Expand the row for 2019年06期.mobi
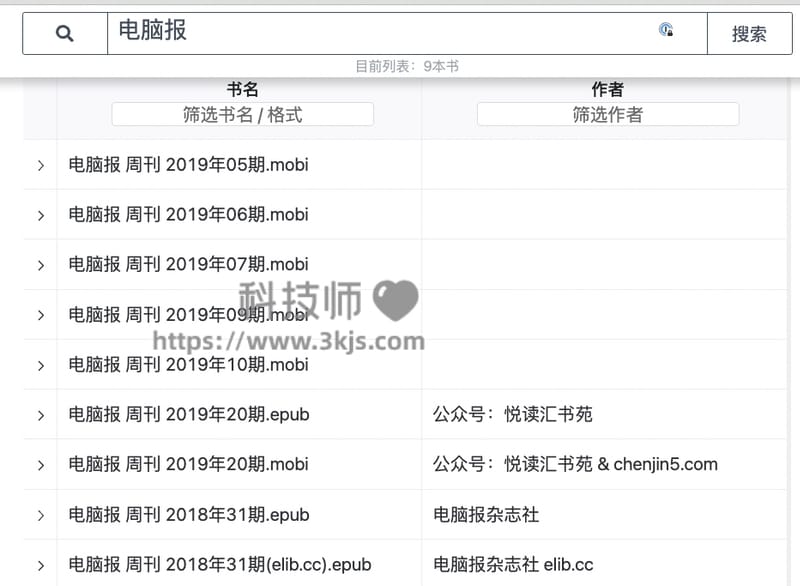Viewport: 800px width, 586px height. coord(41,215)
